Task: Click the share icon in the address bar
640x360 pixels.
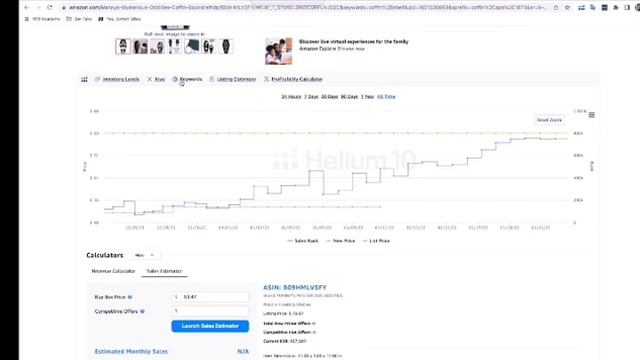Action: (x=556, y=7)
